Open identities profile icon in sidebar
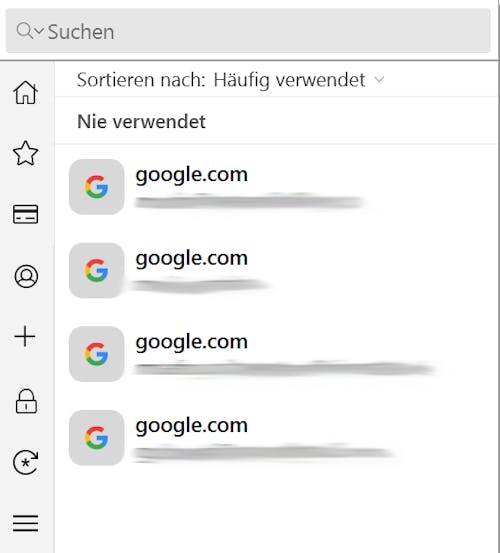Image resolution: width=500 pixels, height=553 pixels. pos(26,276)
